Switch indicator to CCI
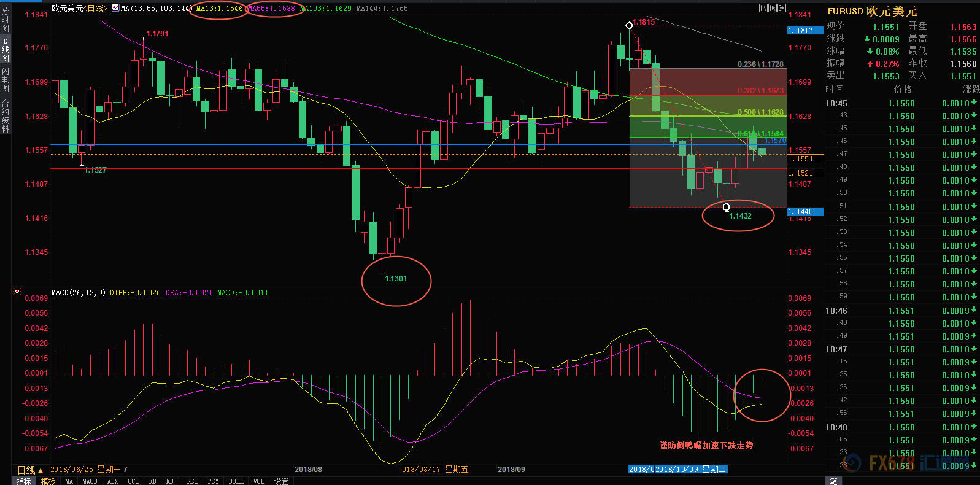 (x=133, y=481)
